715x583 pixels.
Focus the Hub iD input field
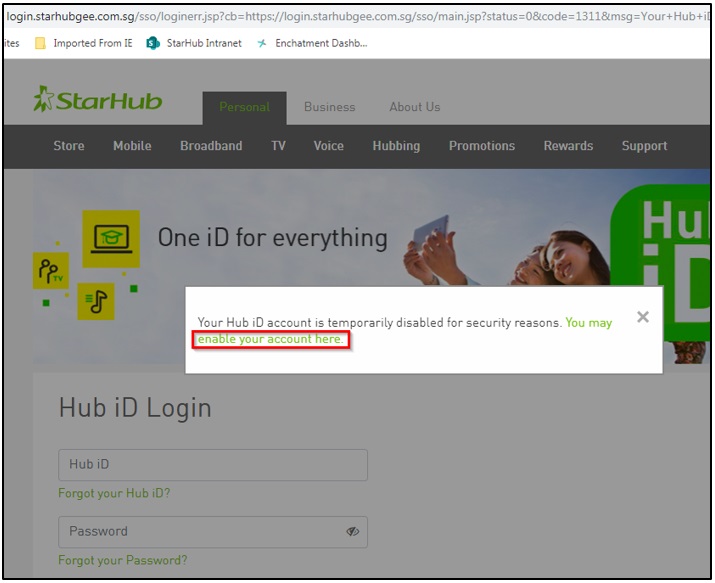point(213,465)
